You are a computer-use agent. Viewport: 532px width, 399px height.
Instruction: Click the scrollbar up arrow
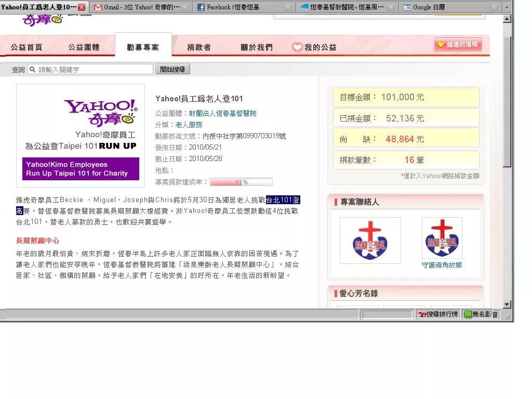point(507,19)
